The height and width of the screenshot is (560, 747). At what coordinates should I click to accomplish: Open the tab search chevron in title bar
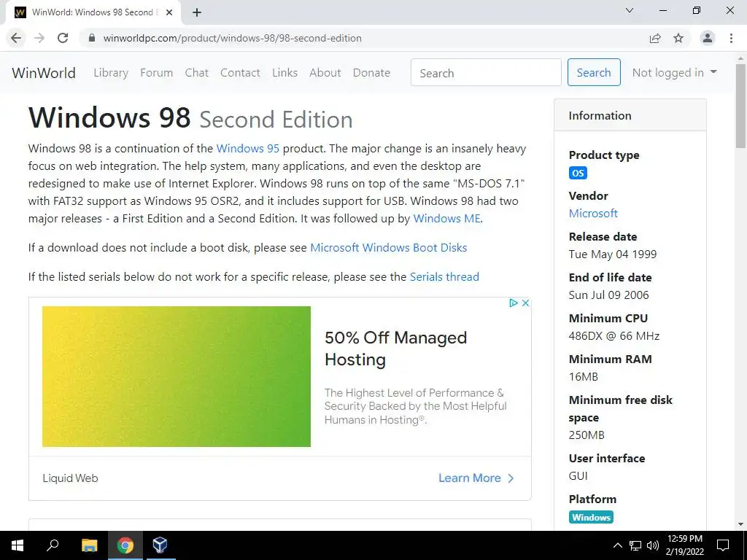pos(630,10)
